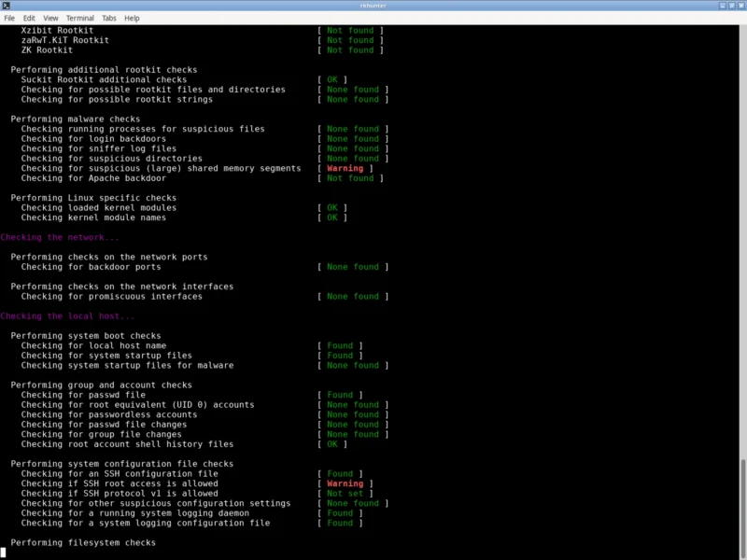The height and width of the screenshot is (560, 747).
Task: Click 'Checking for Apache backdoor' line
Action: (x=93, y=178)
